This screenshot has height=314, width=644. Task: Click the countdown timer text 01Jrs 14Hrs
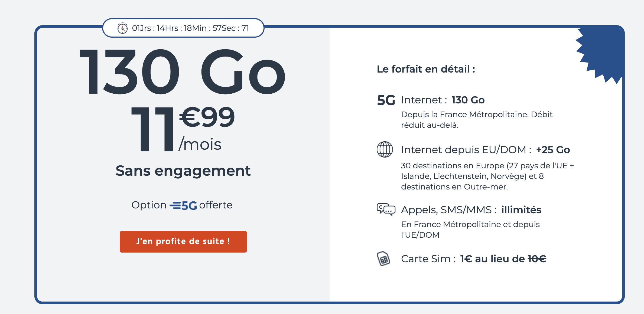coord(190,28)
